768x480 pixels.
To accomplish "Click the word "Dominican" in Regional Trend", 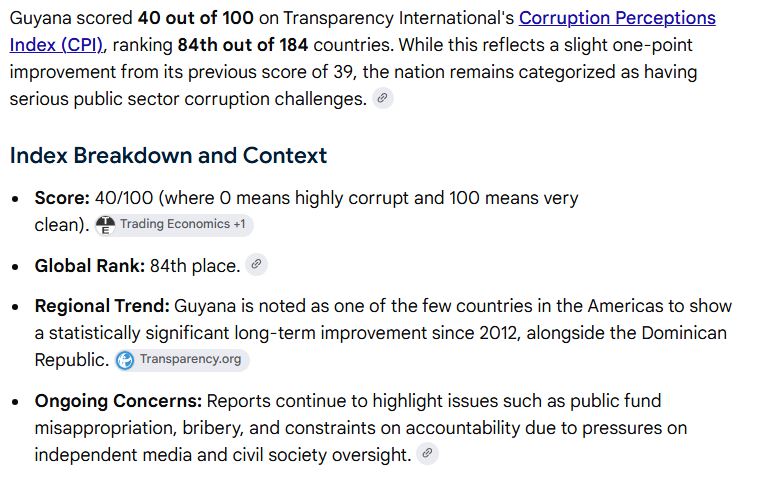I will point(684,333).
